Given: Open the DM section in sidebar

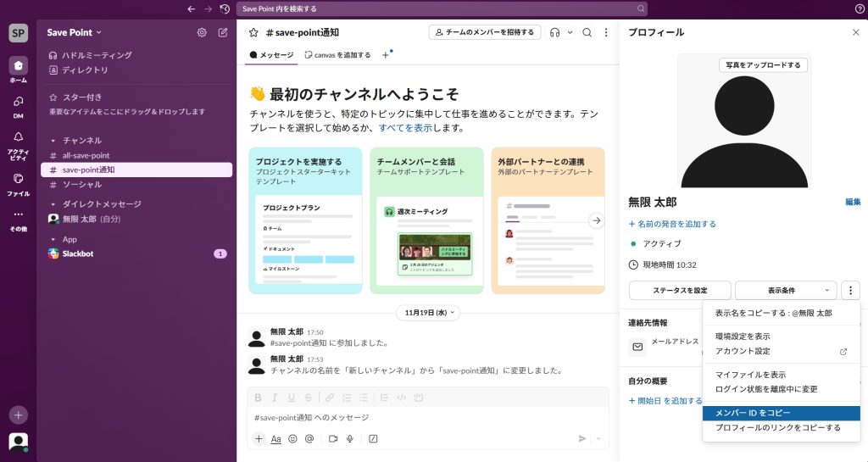Looking at the screenshot, I should pos(18,105).
